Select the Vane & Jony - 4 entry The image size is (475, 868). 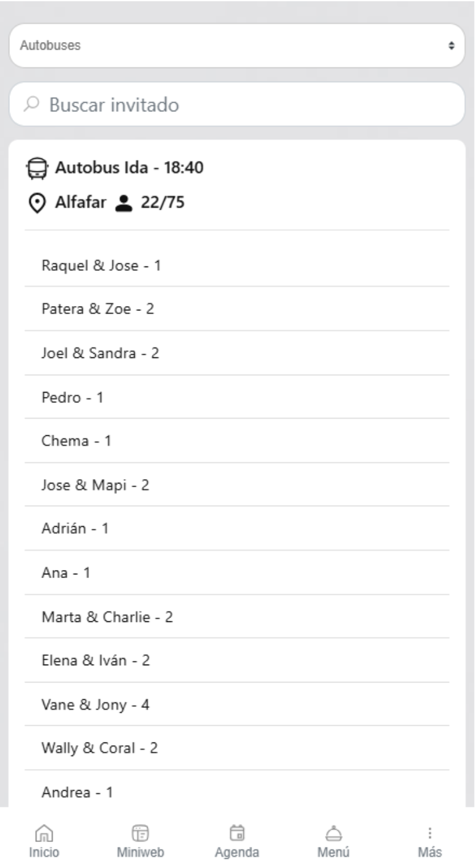[237, 704]
